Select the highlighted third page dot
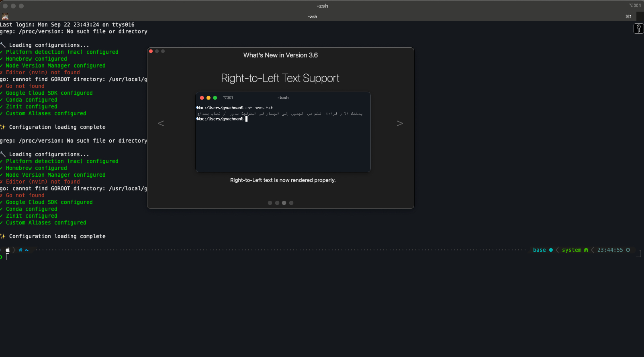Image resolution: width=644 pixels, height=357 pixels. [x=284, y=203]
